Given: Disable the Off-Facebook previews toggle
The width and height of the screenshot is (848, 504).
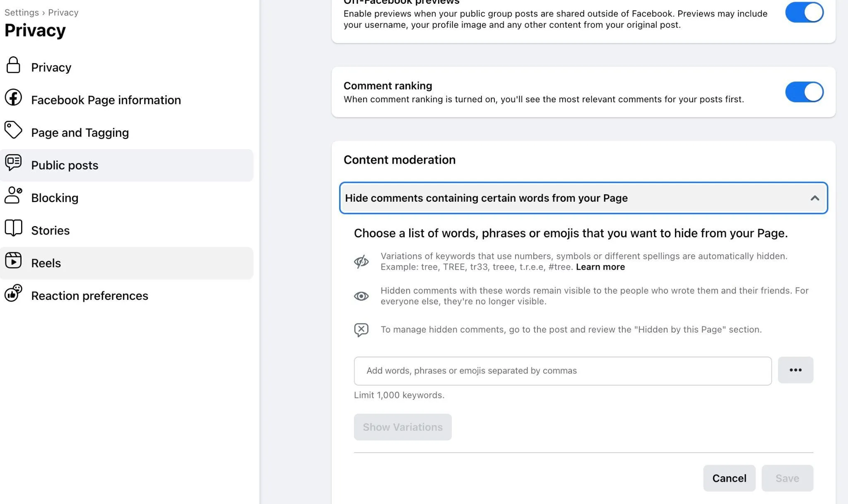Looking at the screenshot, I should pyautogui.click(x=804, y=12).
